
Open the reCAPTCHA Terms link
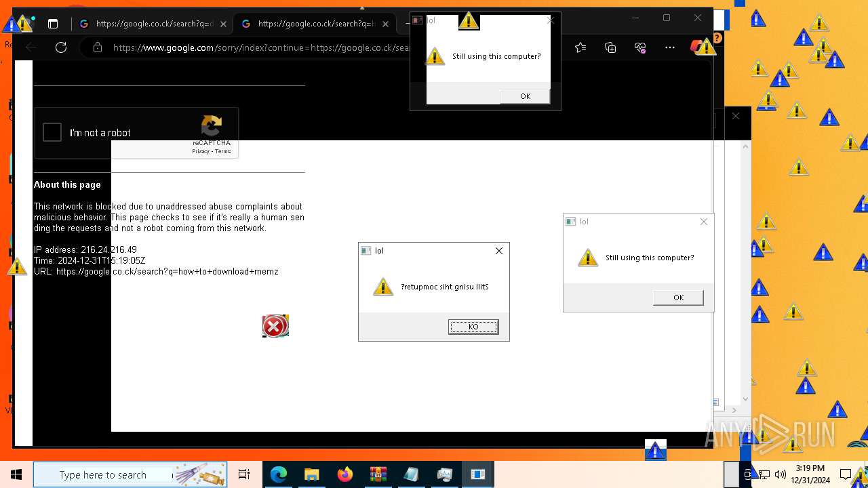pyautogui.click(x=223, y=151)
